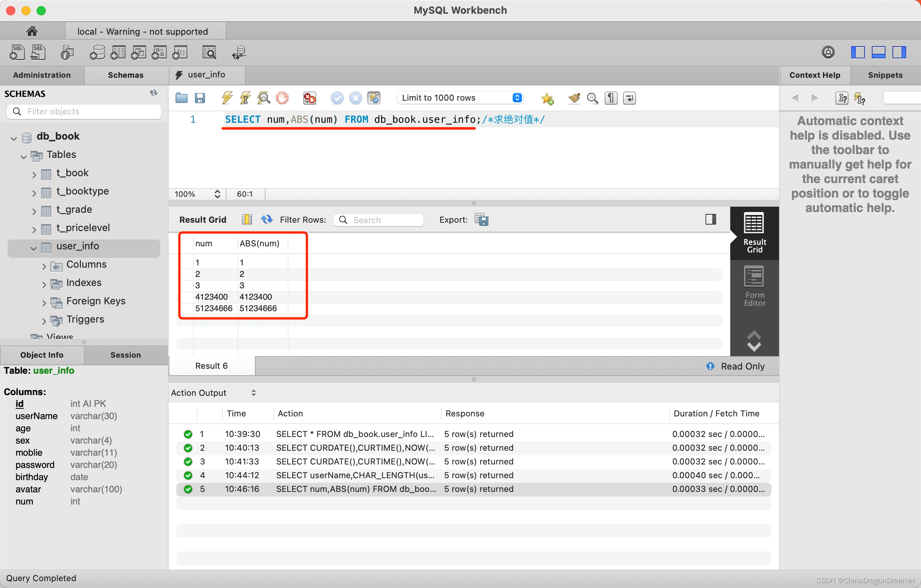Click the Export result grid icon
The image size is (921, 588).
tap(482, 219)
